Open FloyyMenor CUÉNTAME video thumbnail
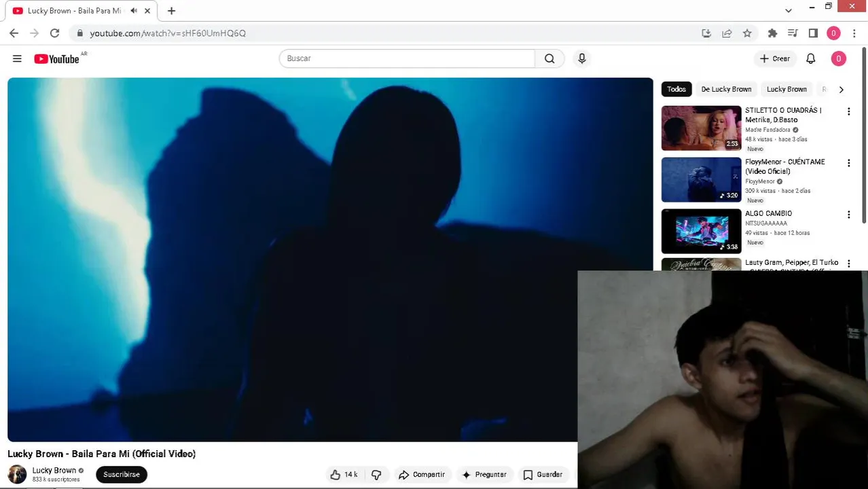Image resolution: width=868 pixels, height=489 pixels. [702, 179]
